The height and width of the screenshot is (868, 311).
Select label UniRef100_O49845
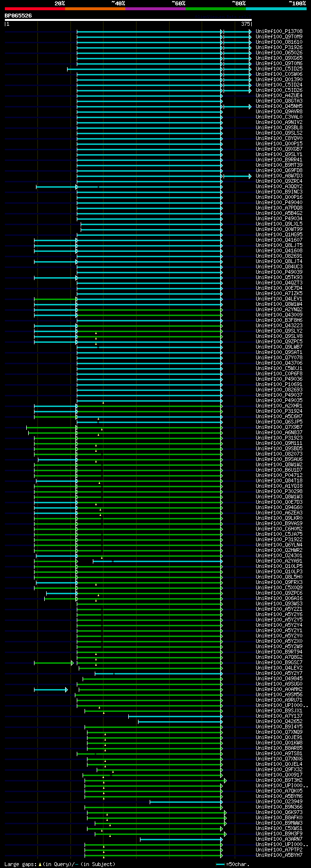click(279, 679)
